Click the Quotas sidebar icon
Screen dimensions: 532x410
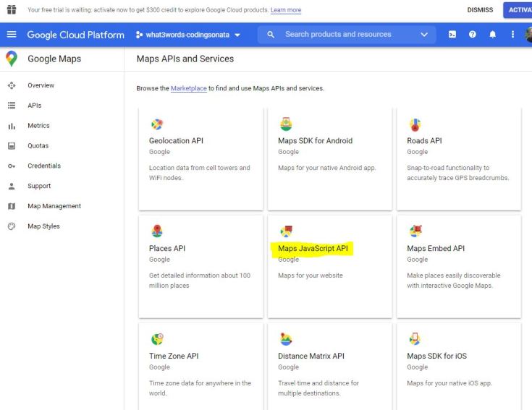click(12, 145)
